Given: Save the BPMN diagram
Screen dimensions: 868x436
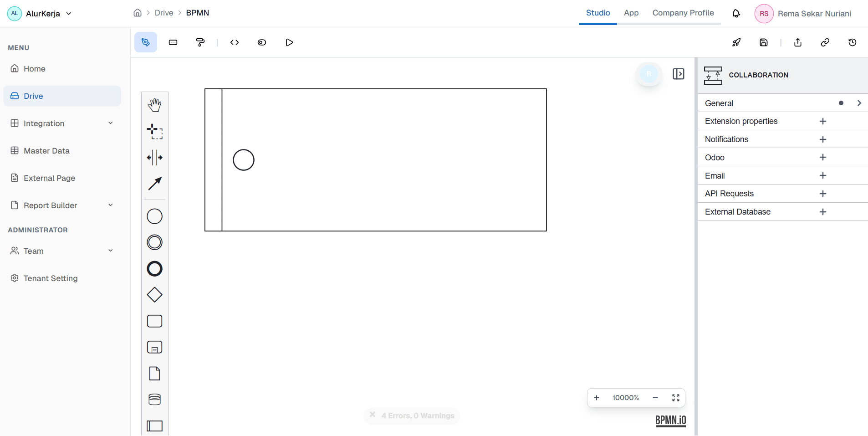Looking at the screenshot, I should [x=764, y=42].
